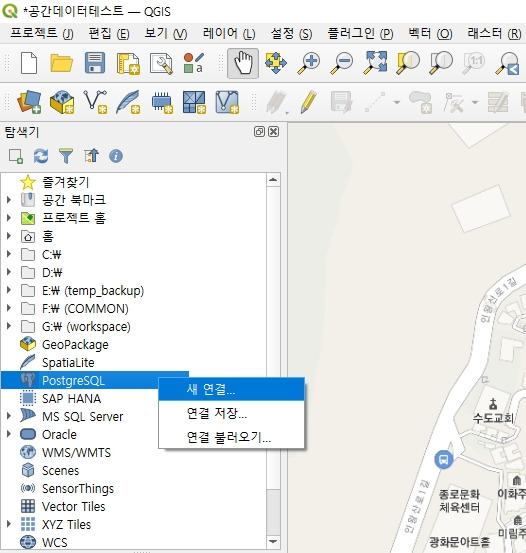The image size is (526, 553).
Task: Select the Zoom Out magnifier tool
Action: click(341, 63)
